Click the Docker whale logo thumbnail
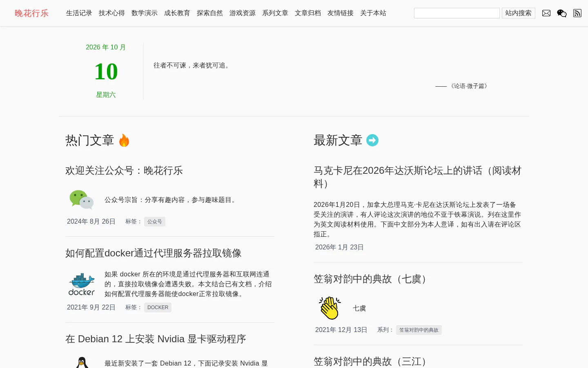Screen dimensions: 588x368 point(82,284)
